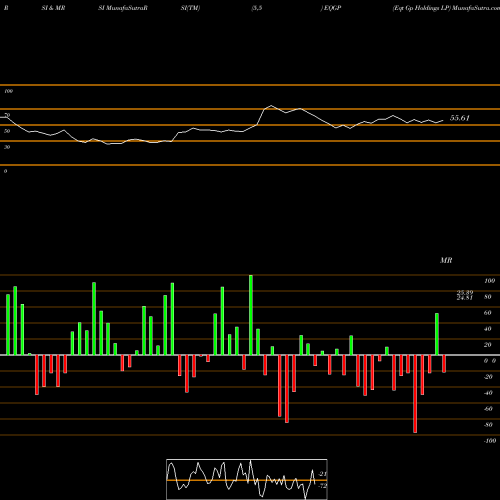500x500 pixels.
Task: Click the tallest green MR bar at top
Action: click(251, 315)
